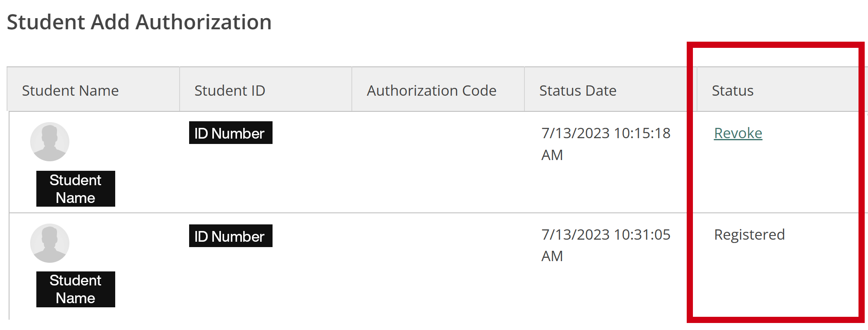Click the second row's ID Number label
This screenshot has width=868, height=330.
(230, 236)
